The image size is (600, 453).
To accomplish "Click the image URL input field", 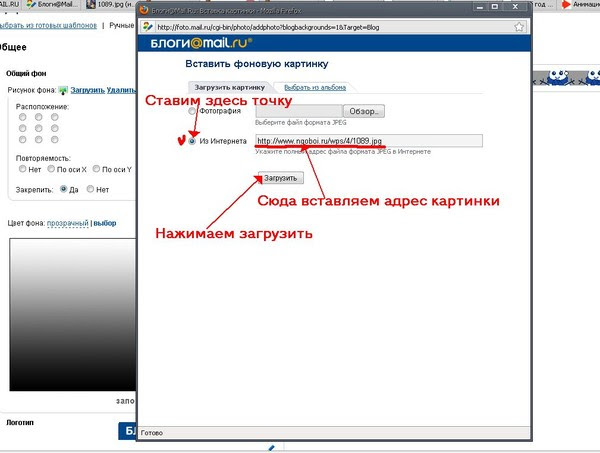I will [369, 141].
